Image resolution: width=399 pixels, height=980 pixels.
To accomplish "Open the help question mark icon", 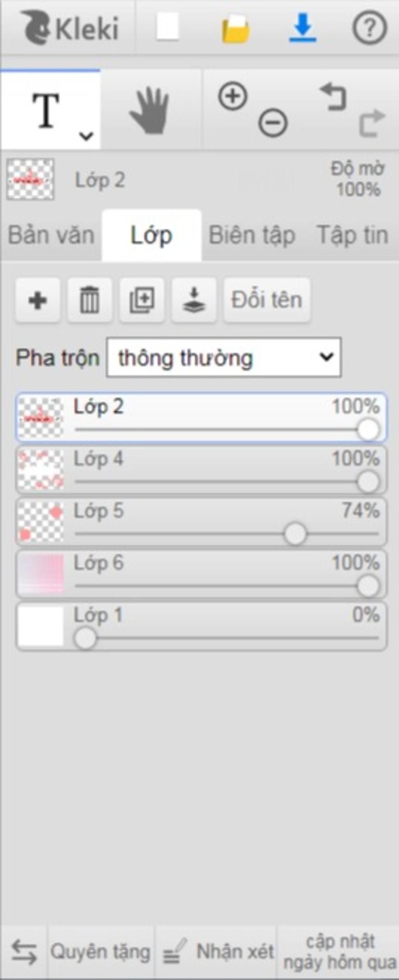I will coord(369,28).
